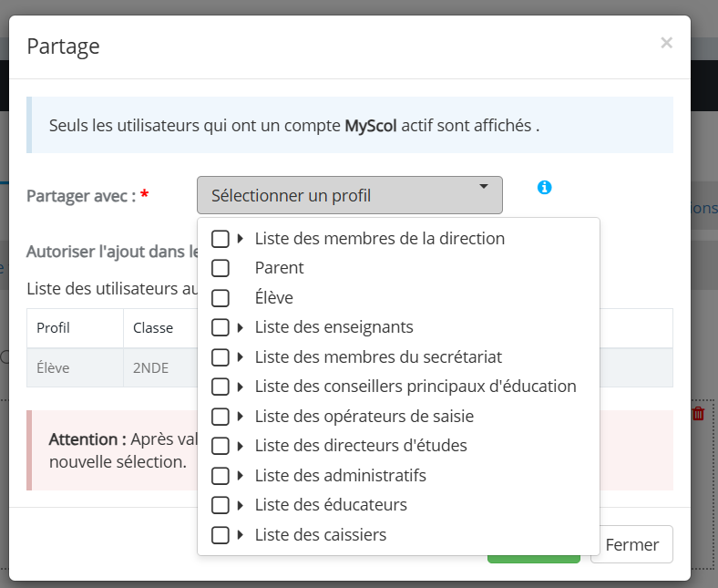718x588 pixels.
Task: Check the Liste des directeurs d'études box
Action: point(221,446)
